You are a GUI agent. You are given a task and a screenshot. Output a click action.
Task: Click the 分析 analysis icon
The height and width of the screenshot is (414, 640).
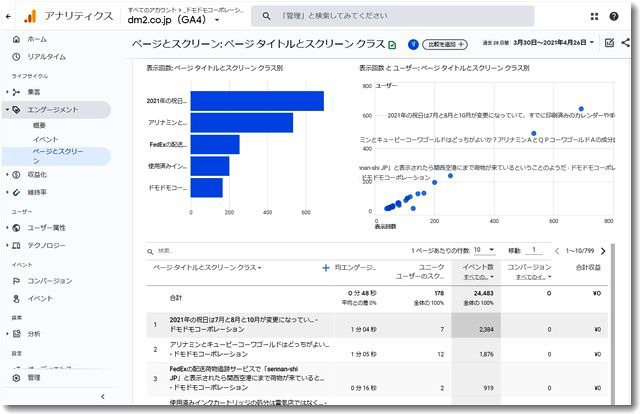click(16, 334)
